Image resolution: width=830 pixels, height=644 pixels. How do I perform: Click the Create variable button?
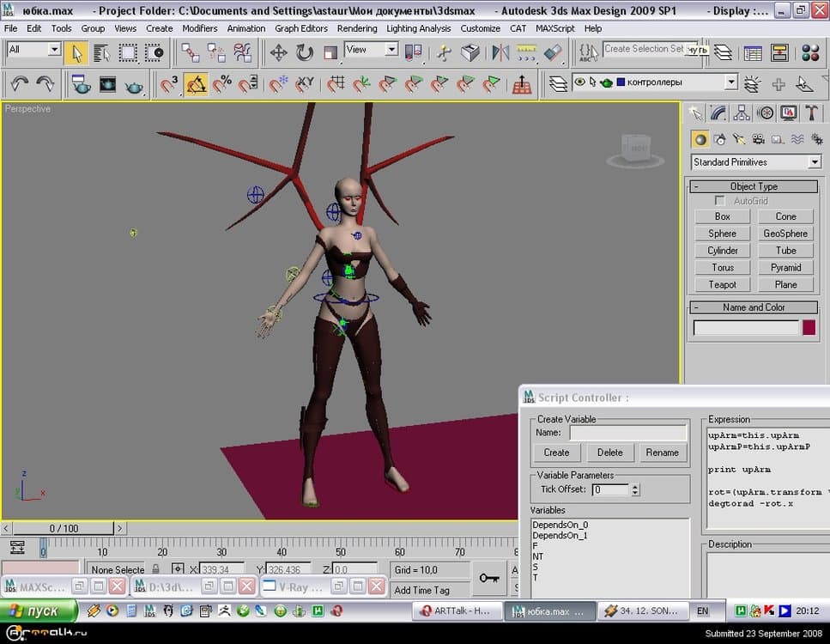click(556, 453)
